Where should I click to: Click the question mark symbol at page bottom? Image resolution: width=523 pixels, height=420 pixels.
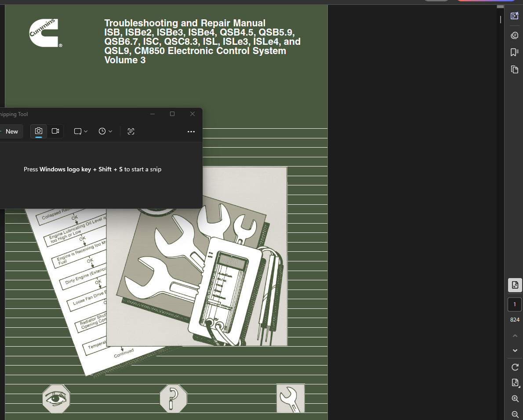point(174,399)
